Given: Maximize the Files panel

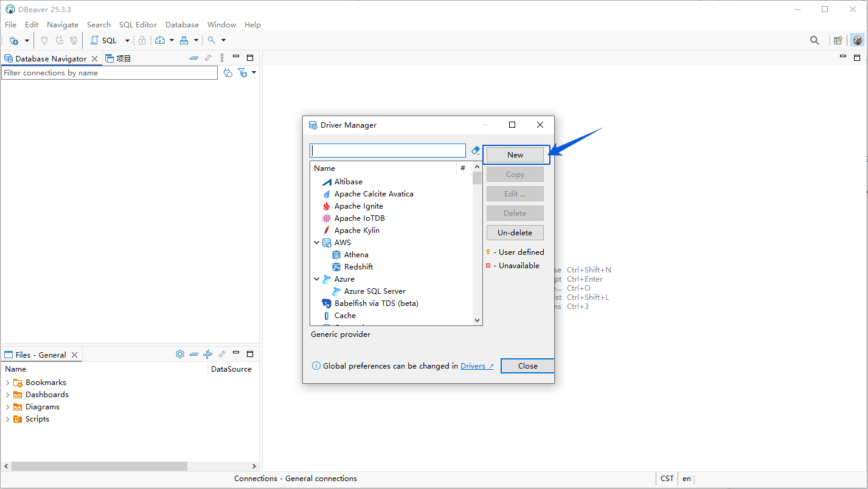Looking at the screenshot, I should [x=250, y=353].
